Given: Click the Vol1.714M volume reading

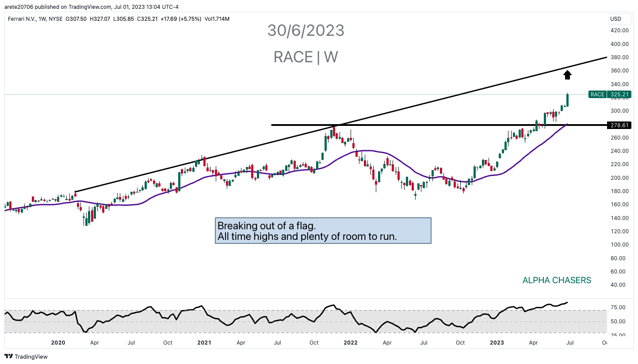Looking at the screenshot, I should pyautogui.click(x=216, y=19).
